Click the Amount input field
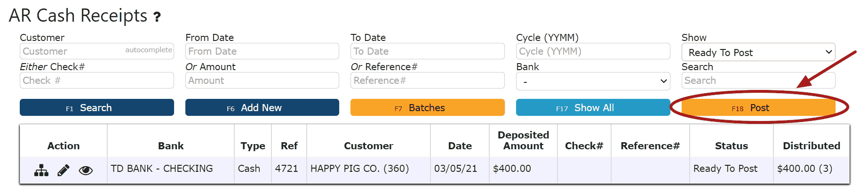Screen dimensions: 868x194 [x=262, y=81]
